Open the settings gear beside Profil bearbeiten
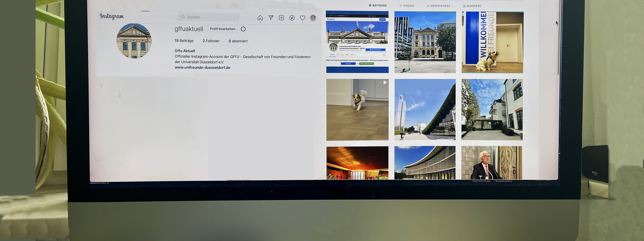The width and height of the screenshot is (644, 241). pyautogui.click(x=243, y=29)
